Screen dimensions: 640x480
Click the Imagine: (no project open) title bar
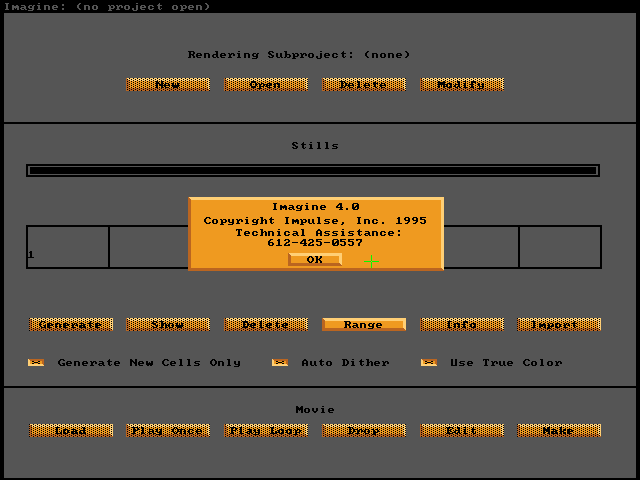tap(107, 7)
